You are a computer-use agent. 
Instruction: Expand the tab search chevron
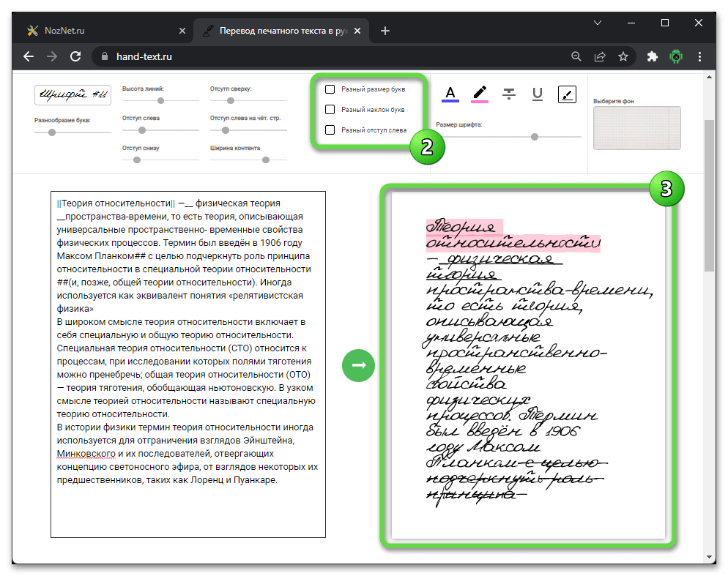coord(598,23)
